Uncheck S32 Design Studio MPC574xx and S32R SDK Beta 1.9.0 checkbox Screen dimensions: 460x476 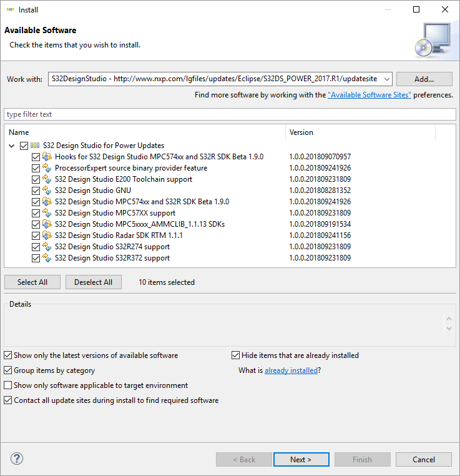(36, 202)
